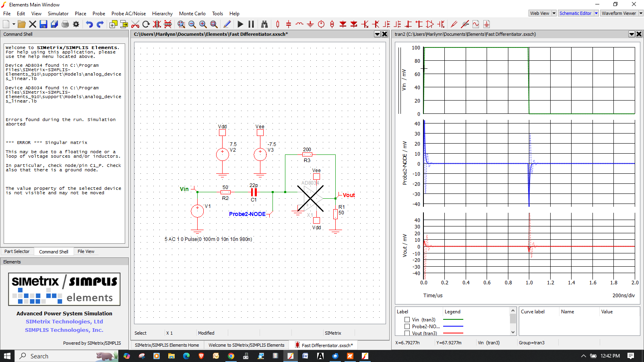
Task: Place a ground symbol from the toolbar
Action: tap(310, 24)
